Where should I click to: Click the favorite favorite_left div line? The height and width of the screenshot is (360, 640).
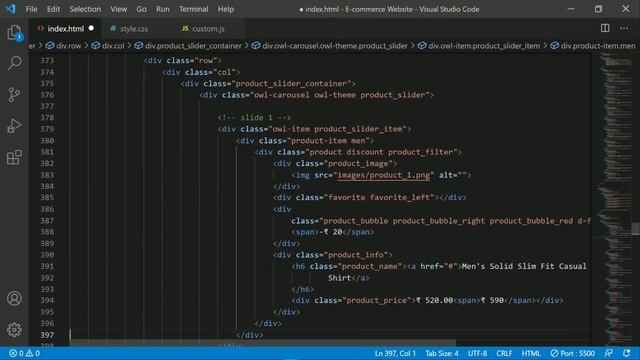pos(369,198)
